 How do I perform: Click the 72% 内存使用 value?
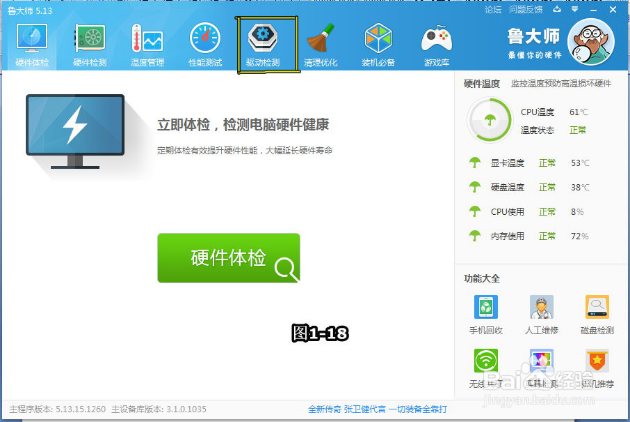[x=579, y=236]
